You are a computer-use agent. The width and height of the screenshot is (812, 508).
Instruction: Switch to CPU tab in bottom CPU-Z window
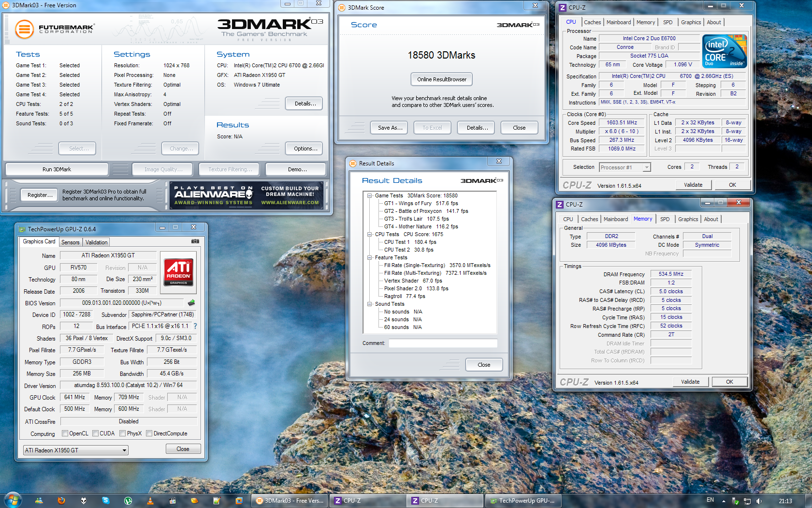568,219
